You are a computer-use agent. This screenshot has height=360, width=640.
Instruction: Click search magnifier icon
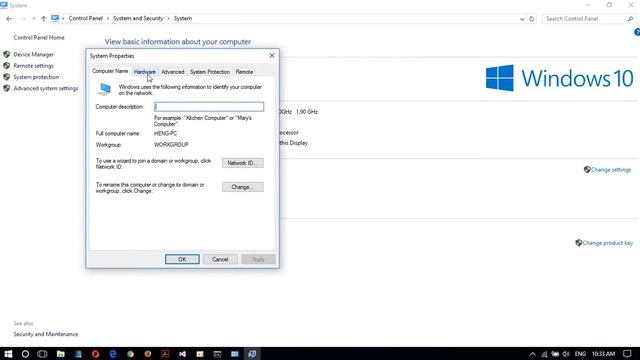[x=630, y=19]
